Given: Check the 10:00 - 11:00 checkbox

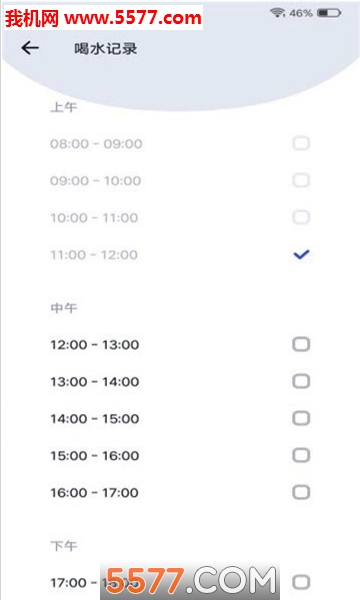Looking at the screenshot, I should tap(301, 217).
